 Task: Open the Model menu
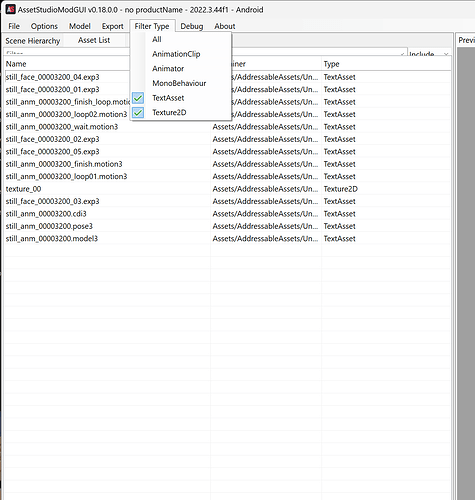[x=80, y=26]
